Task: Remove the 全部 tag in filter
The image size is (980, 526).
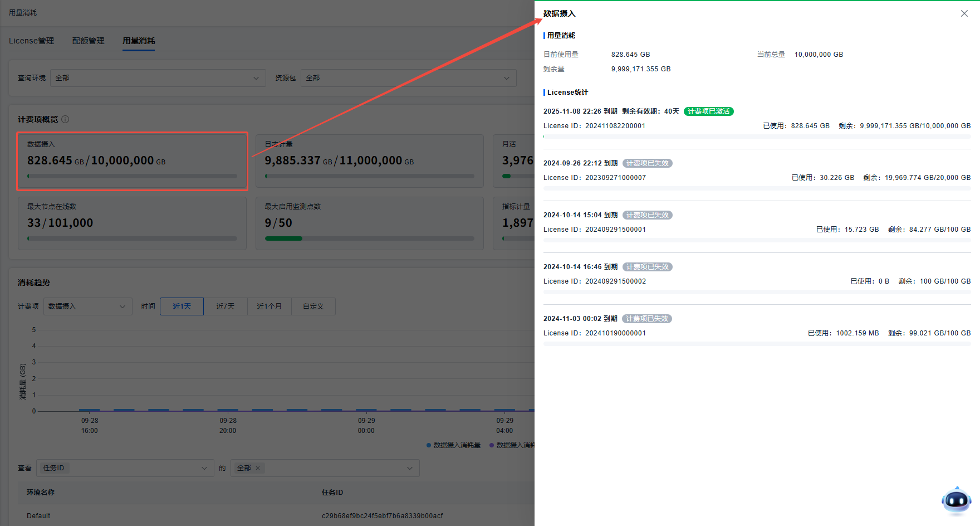Action: click(258, 468)
